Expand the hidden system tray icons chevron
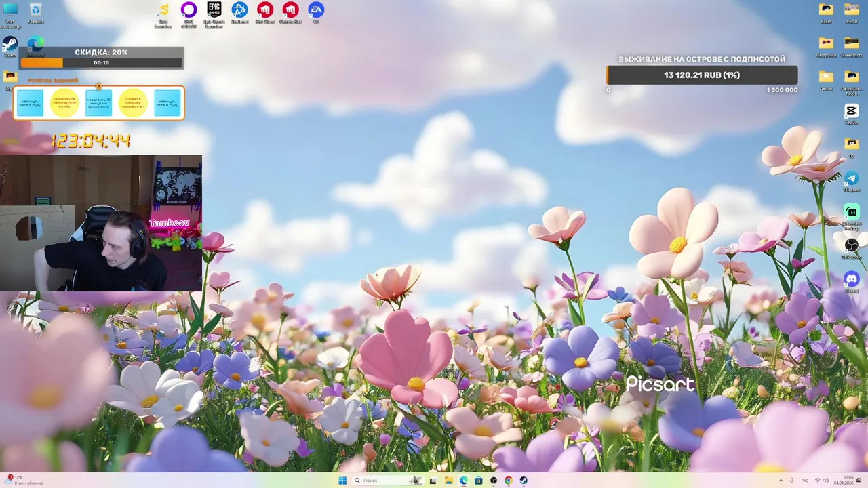868x488 pixels. pyautogui.click(x=781, y=481)
